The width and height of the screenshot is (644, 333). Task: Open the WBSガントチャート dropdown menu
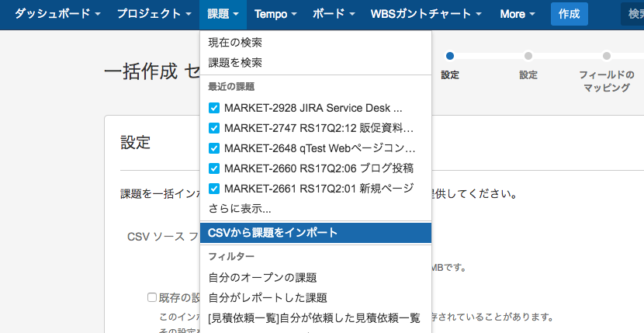tap(426, 14)
